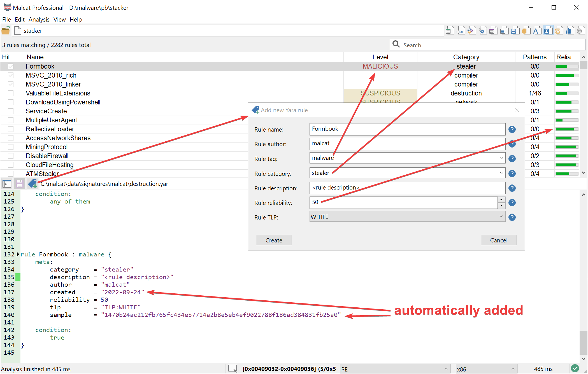The height and width of the screenshot is (374, 588).
Task: Toggle the ValuableFileExtensions hit checkbox
Action: coord(11,93)
